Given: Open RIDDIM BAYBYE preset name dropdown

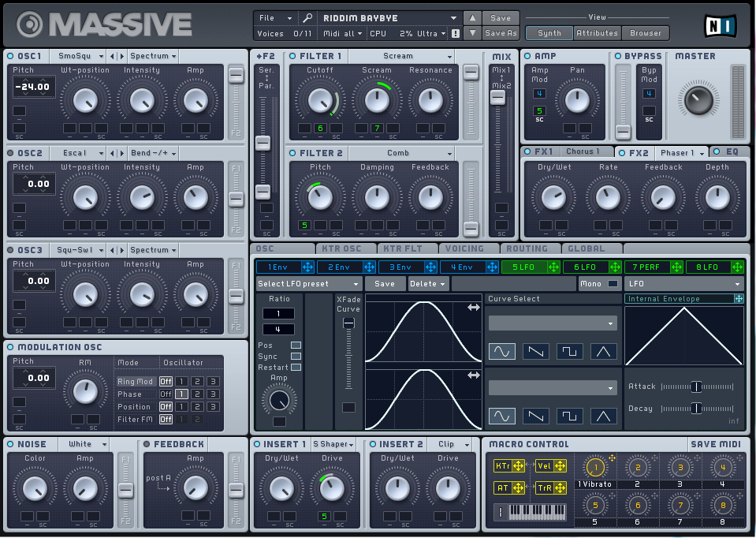Looking at the screenshot, I should [389, 18].
